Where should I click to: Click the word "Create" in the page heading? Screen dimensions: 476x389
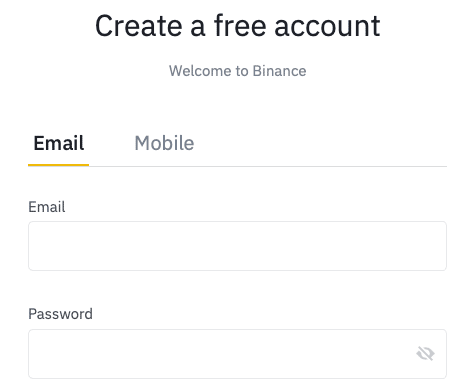pos(139,26)
